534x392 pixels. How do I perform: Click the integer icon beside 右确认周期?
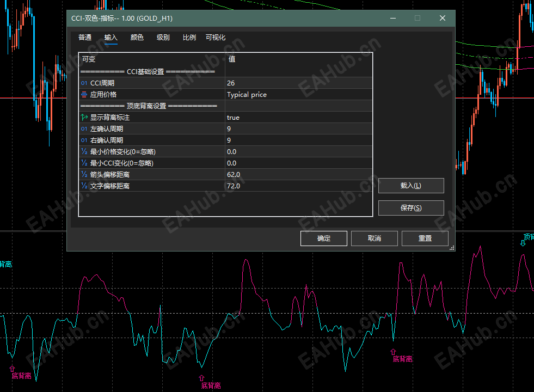(84, 140)
